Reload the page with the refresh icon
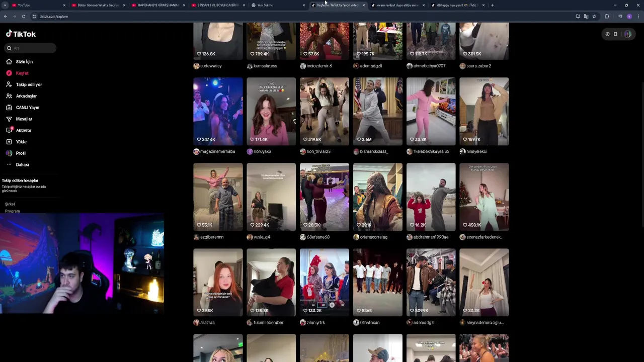 click(23, 17)
